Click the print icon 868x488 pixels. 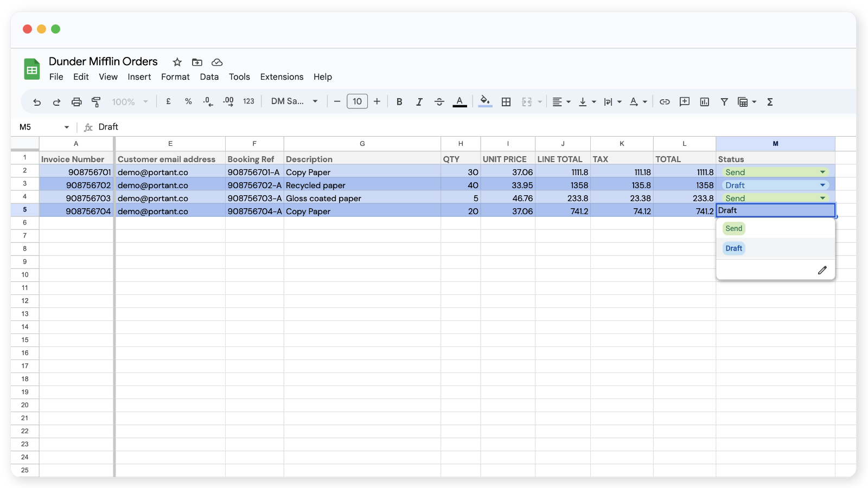[x=76, y=102]
